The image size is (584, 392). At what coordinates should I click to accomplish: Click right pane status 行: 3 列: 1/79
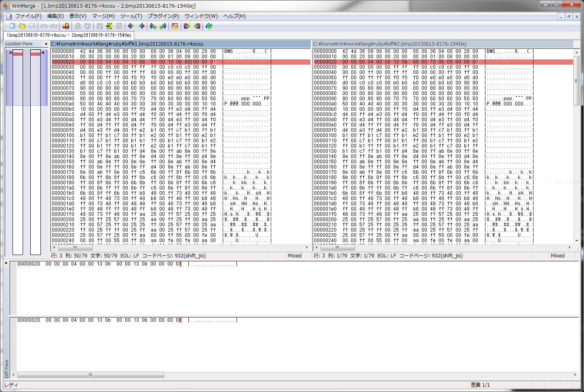(331, 256)
